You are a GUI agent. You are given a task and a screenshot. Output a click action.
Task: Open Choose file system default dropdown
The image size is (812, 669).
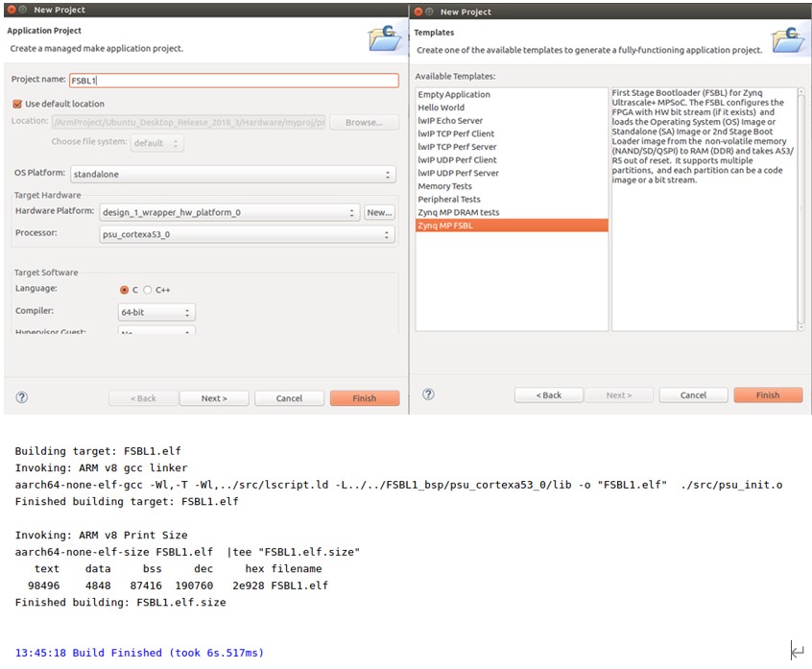[x=156, y=143]
